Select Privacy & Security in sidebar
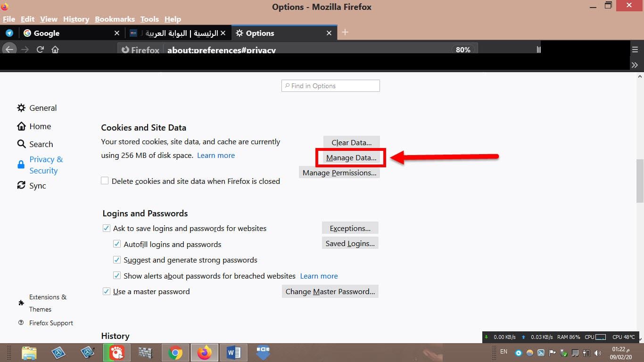 tap(40, 165)
